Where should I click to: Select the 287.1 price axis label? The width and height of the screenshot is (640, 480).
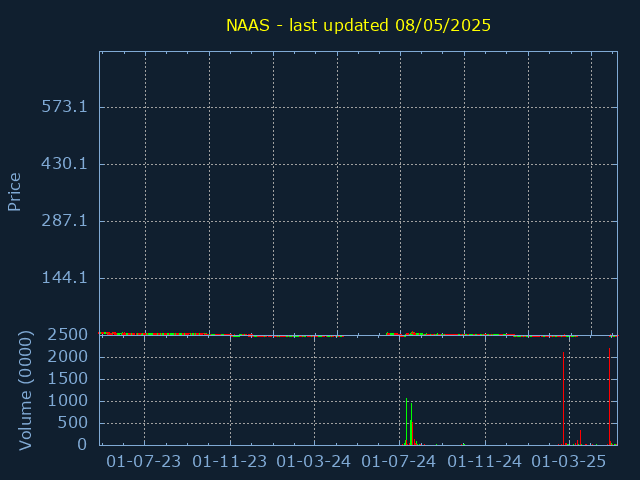point(64,221)
